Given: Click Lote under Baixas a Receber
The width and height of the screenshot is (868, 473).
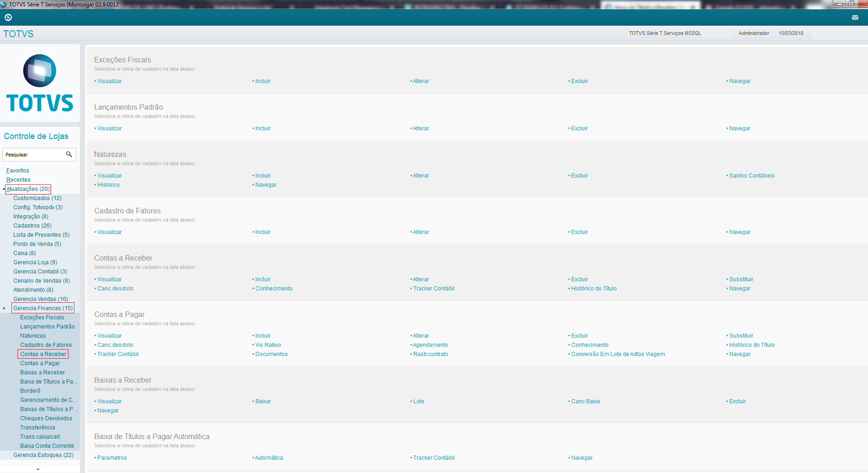Looking at the screenshot, I should (x=419, y=401).
